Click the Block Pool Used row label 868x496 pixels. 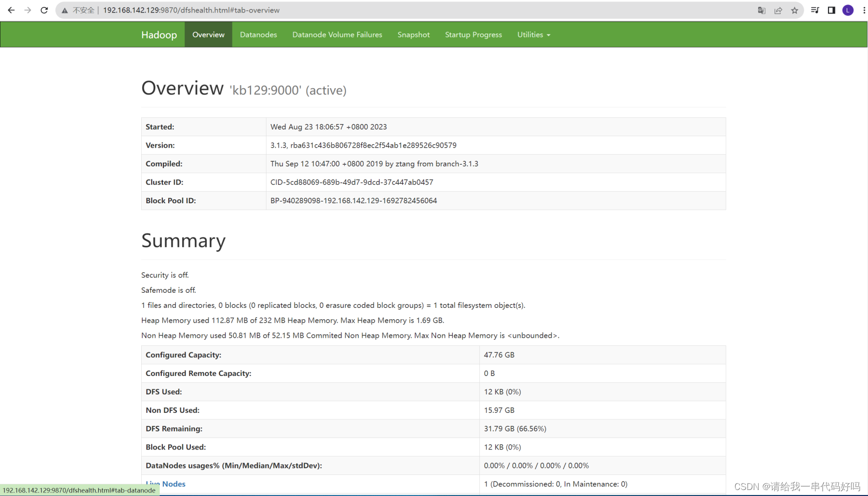pos(176,447)
